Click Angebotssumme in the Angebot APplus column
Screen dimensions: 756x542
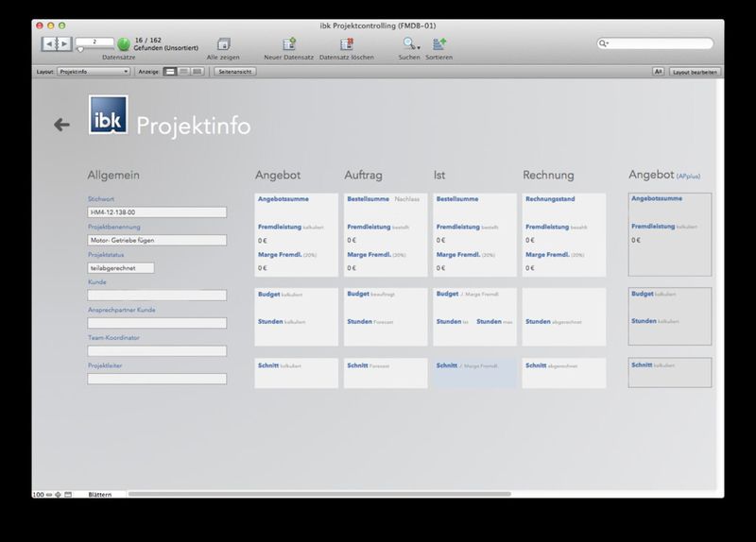(657, 198)
